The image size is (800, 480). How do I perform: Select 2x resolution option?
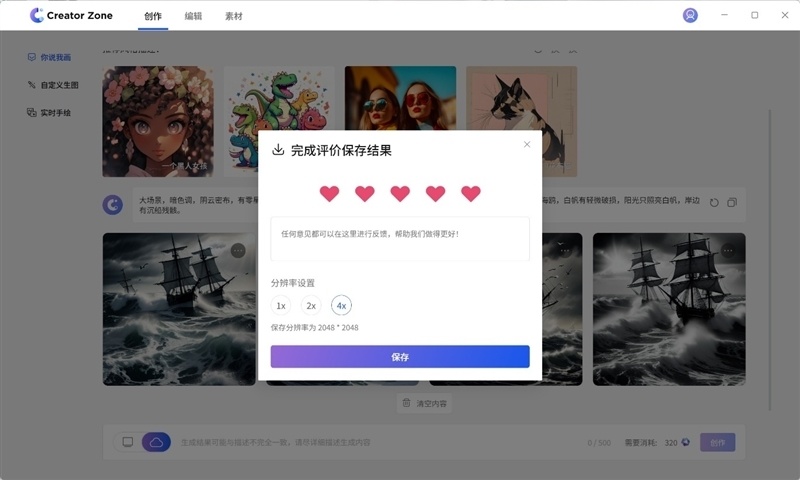(311, 306)
